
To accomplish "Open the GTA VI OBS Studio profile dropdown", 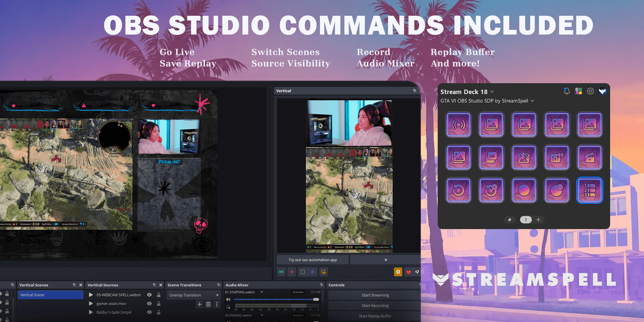I will (x=532, y=101).
